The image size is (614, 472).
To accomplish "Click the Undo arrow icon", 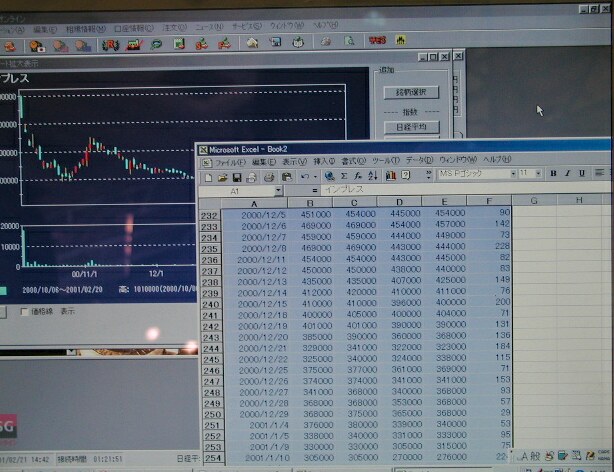I will (x=304, y=176).
